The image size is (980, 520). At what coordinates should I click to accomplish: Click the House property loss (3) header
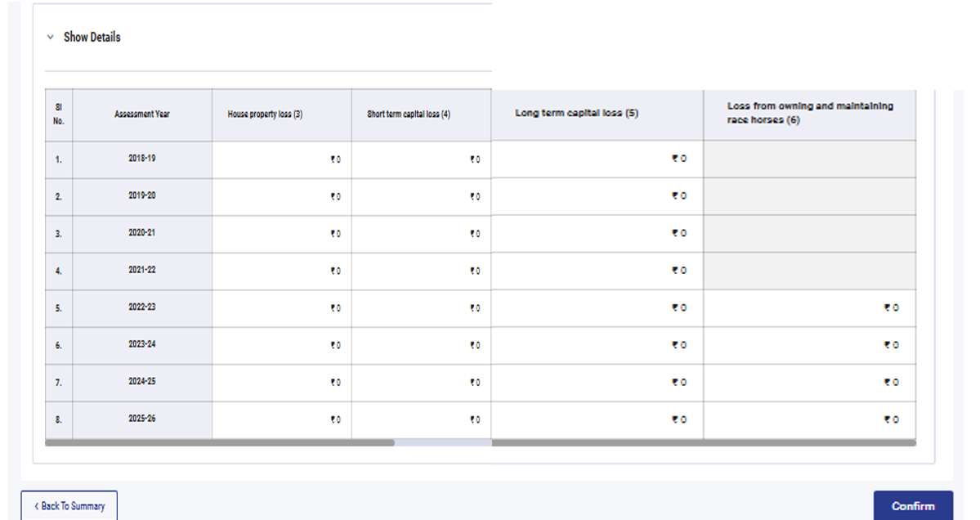(282, 114)
